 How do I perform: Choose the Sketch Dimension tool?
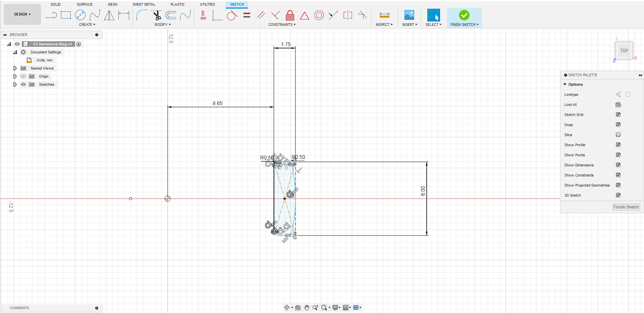(124, 16)
